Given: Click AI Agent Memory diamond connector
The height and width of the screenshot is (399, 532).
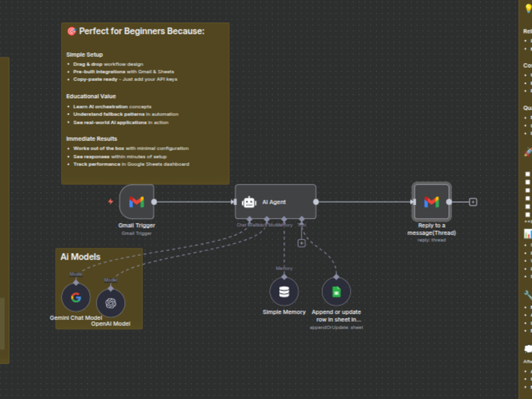Looking at the screenshot, I should [x=284, y=219].
